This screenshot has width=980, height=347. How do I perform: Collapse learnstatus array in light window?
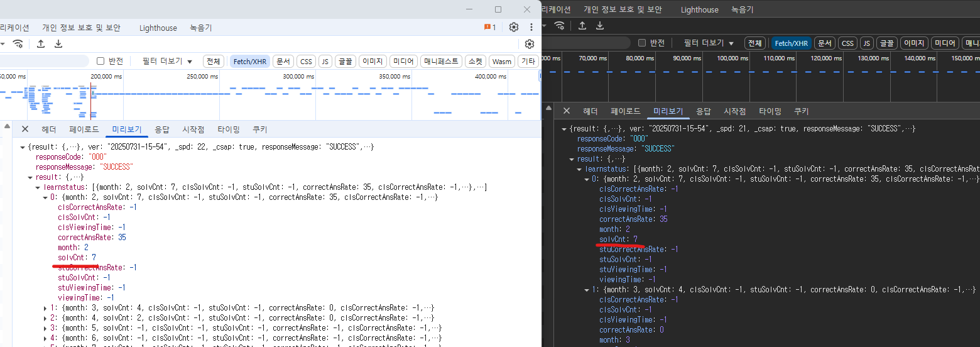click(38, 187)
